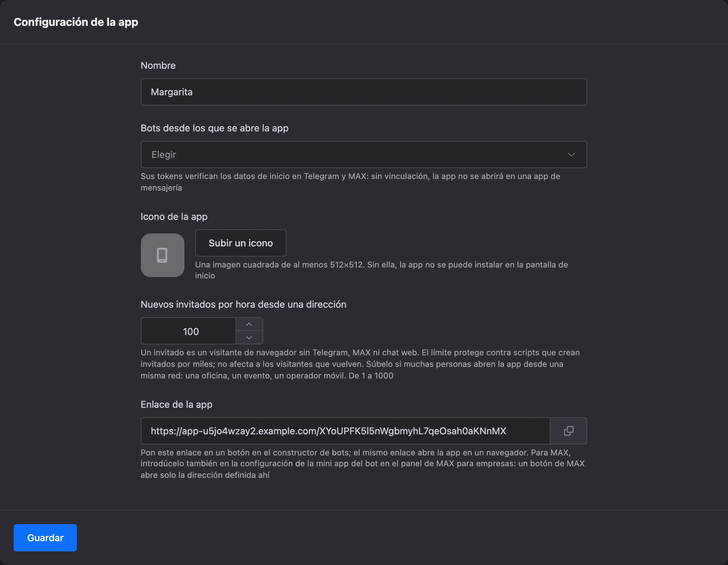Viewport: 728px width, 565px height.
Task: Save settings with the Guardar button
Action: [45, 538]
